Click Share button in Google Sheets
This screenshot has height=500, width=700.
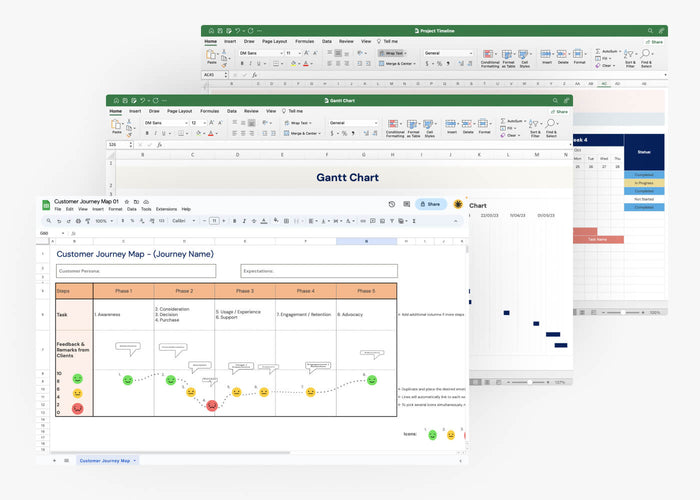tap(430, 204)
